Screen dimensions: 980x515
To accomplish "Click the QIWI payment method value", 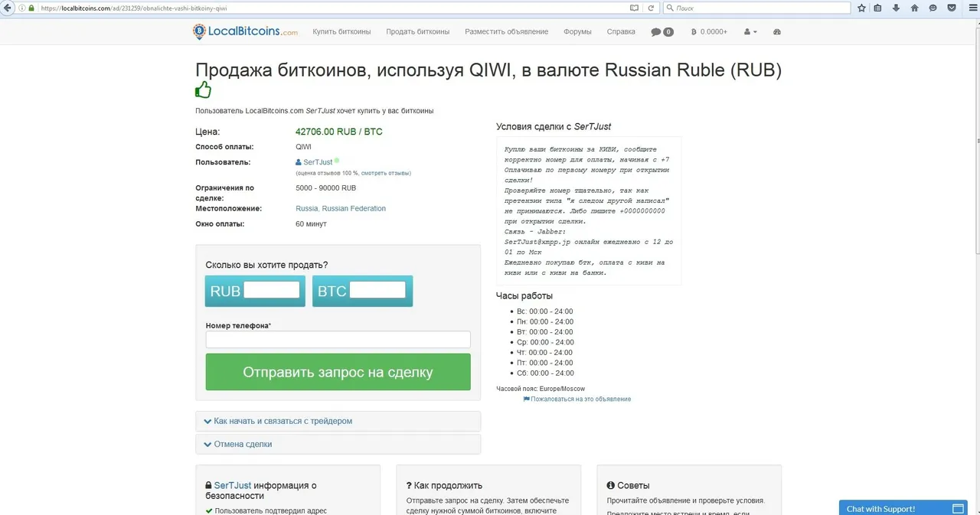I will click(303, 146).
